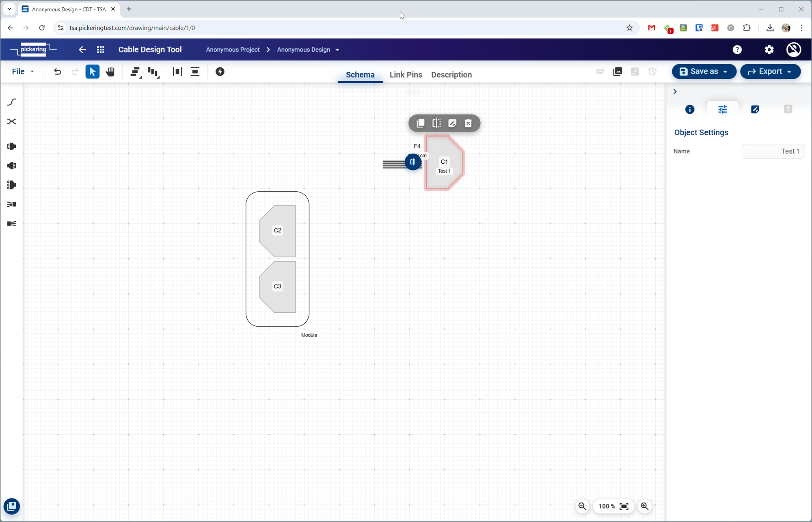Click the Anonymous Project breadcrumb link
This screenshot has height=522, width=812.
[x=233, y=50]
